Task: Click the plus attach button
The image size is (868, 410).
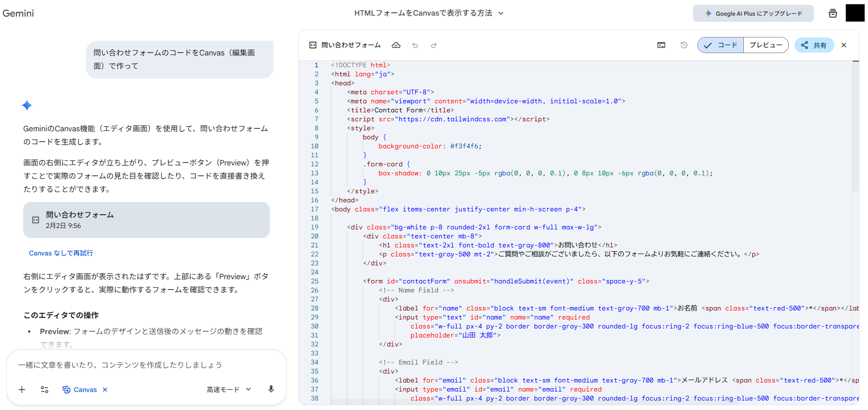Action: click(x=22, y=390)
